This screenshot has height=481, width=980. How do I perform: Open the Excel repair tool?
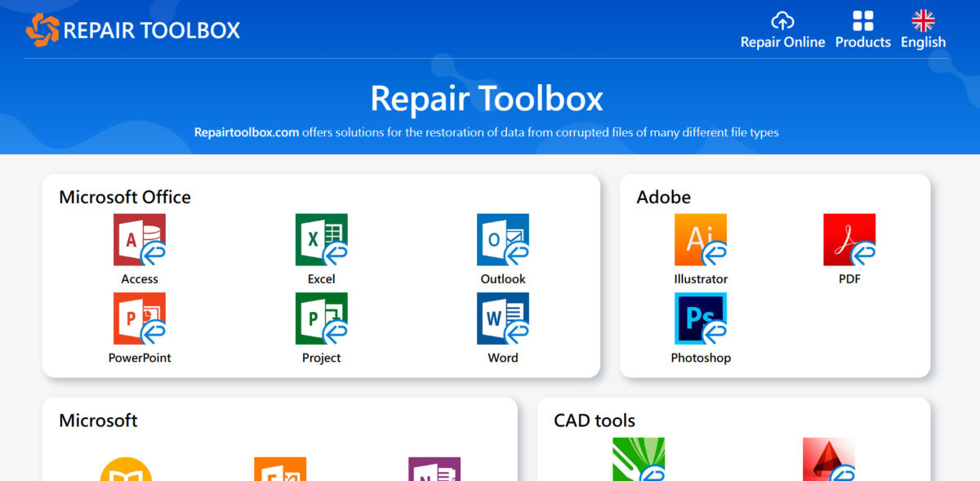(321, 241)
